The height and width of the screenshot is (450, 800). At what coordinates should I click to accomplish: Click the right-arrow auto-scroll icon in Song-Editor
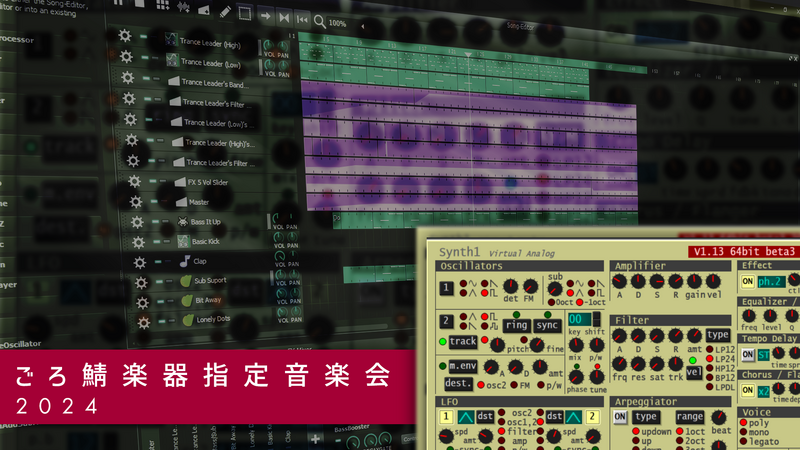(x=265, y=16)
